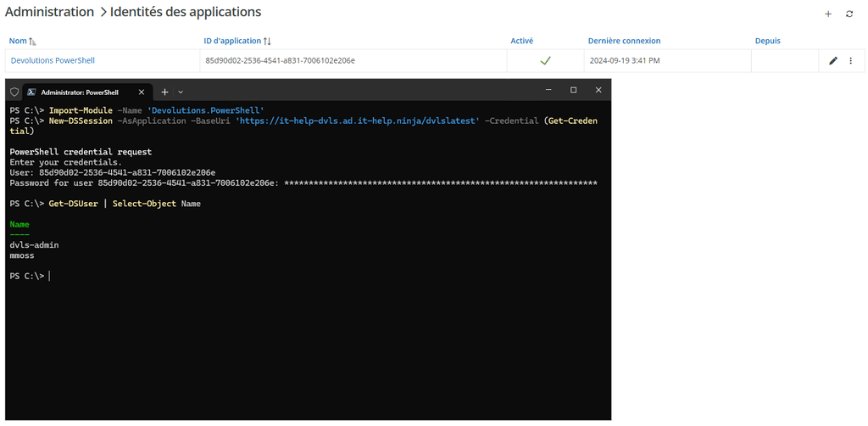Click the 'User: 85d90d02' line in terminal

(113, 173)
